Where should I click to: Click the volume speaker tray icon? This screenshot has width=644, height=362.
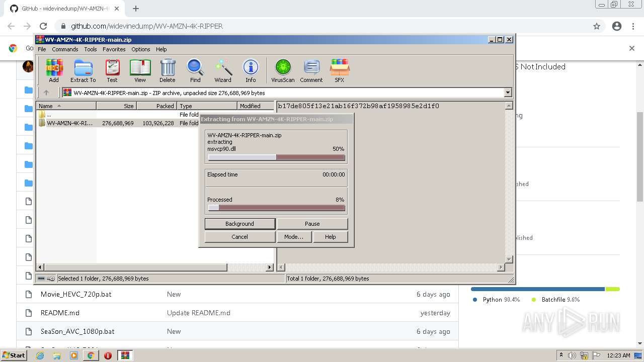point(572,355)
